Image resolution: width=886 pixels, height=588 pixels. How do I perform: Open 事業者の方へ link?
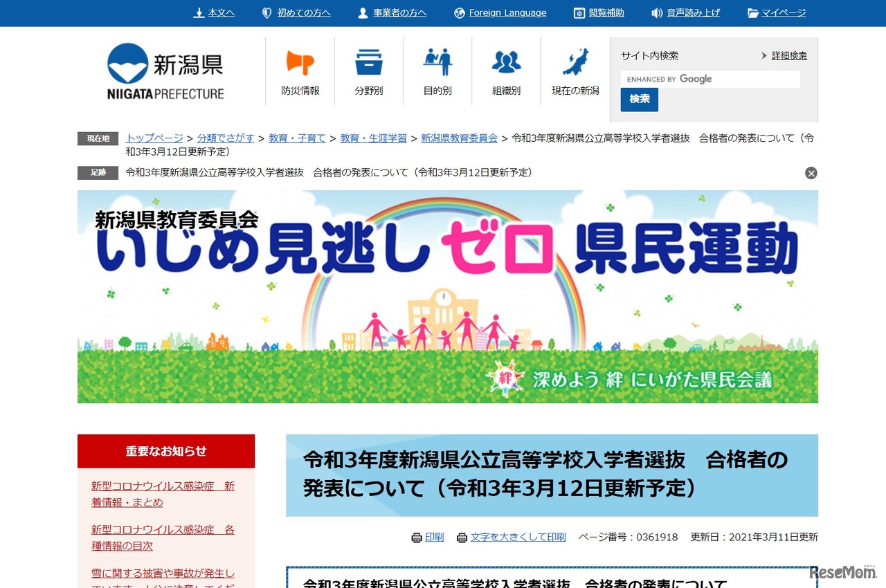coord(400,13)
